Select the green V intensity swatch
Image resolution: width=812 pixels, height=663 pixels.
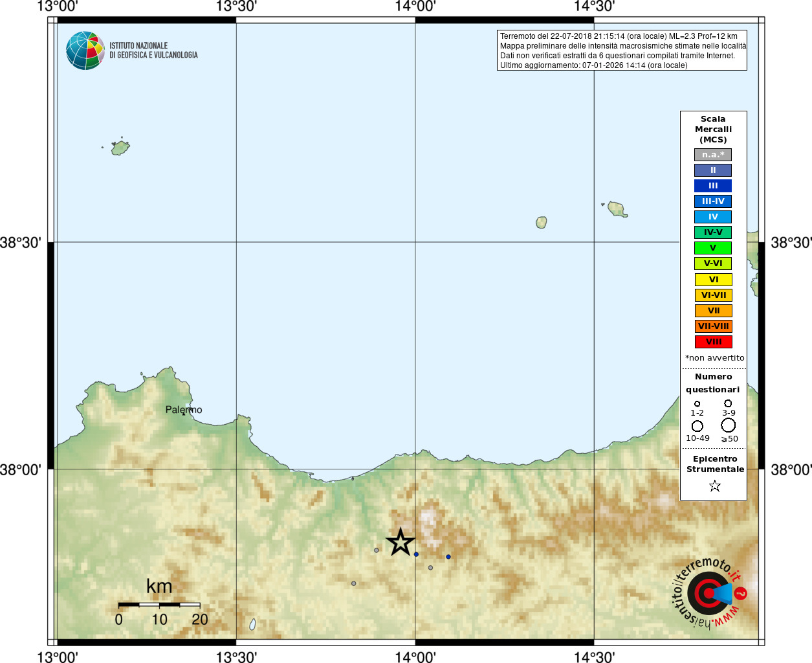tap(713, 248)
